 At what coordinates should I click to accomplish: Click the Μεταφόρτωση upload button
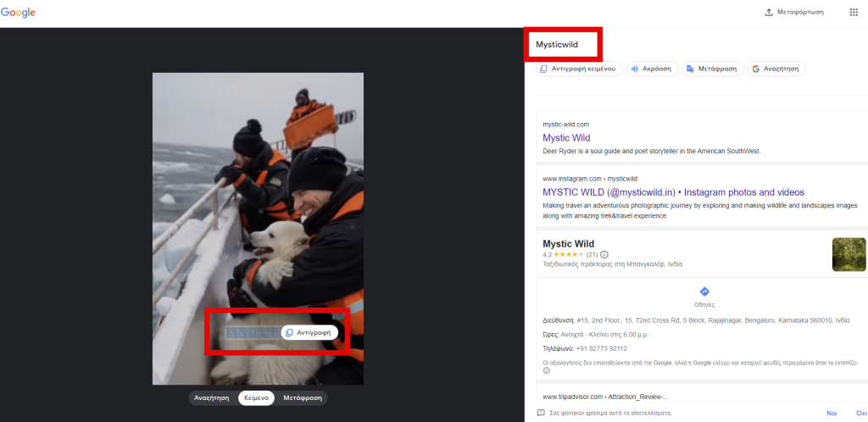[793, 12]
